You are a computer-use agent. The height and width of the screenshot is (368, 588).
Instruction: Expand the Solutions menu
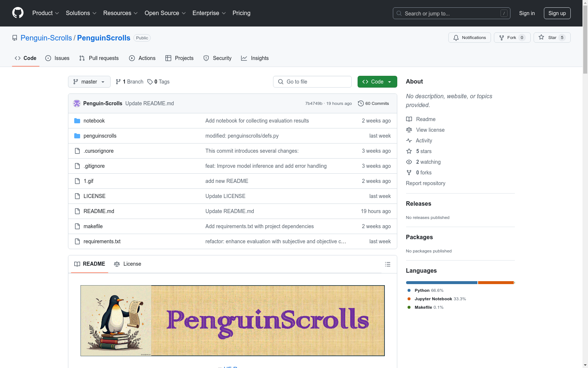pyautogui.click(x=81, y=13)
